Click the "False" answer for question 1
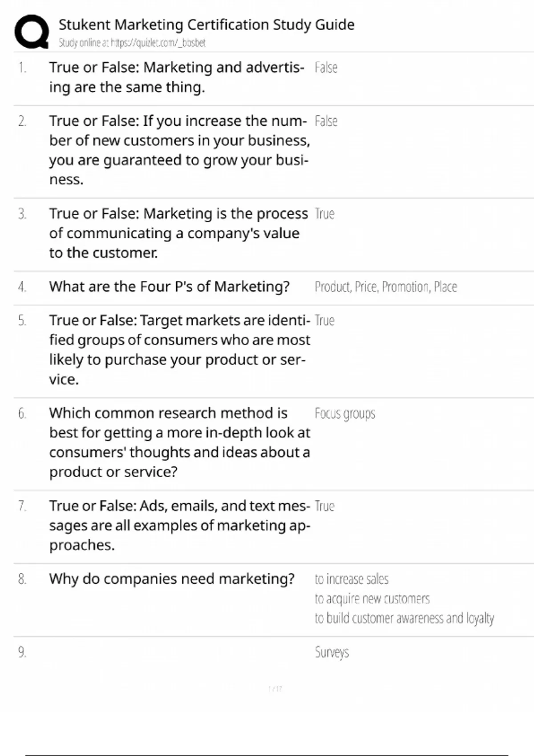 pos(326,68)
